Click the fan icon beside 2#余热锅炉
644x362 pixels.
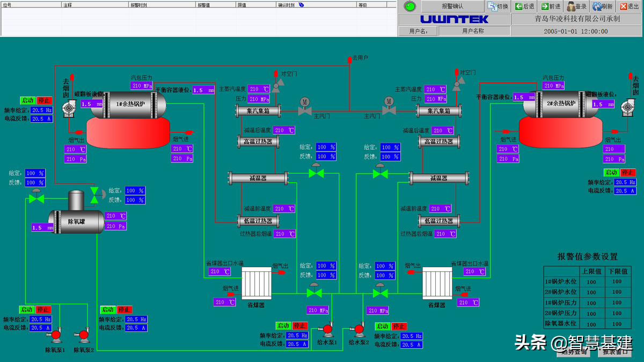pyautogui.click(x=630, y=108)
